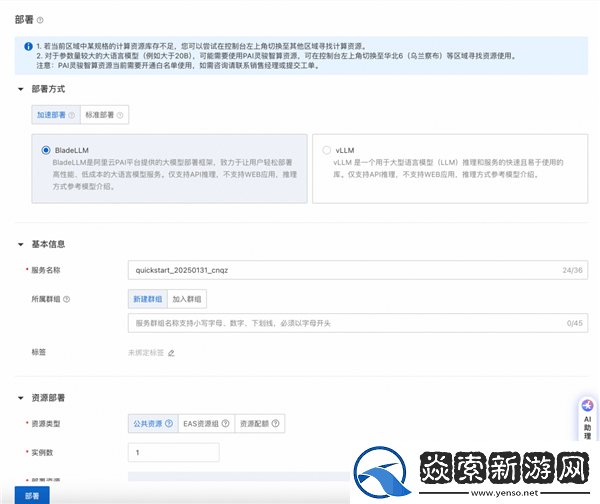Click help icon next to 所属群组 label
The height and width of the screenshot is (504, 600).
coord(67,299)
